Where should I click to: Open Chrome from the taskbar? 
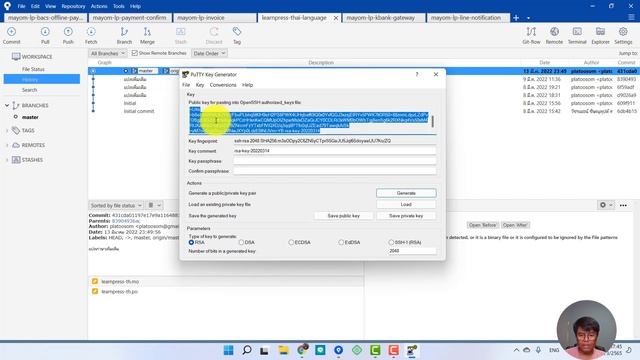(x=302, y=350)
